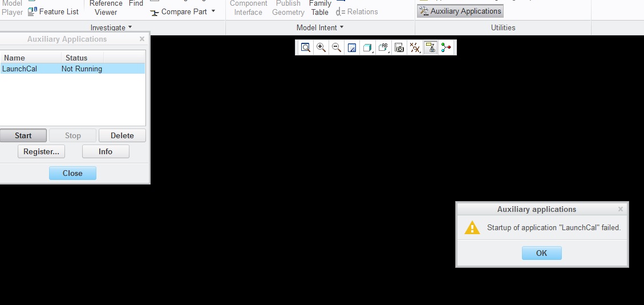The width and height of the screenshot is (644, 305).
Task: Open the Display Style cube dropdown
Action: click(x=367, y=47)
